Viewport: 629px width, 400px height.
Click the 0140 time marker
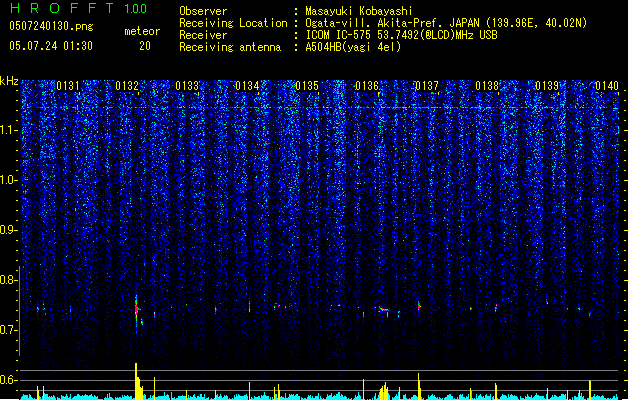coord(607,86)
